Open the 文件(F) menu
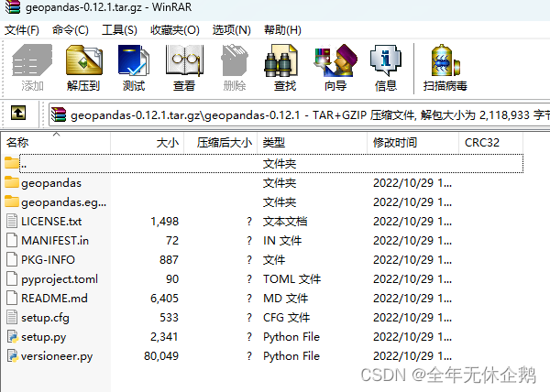This screenshot has height=392, width=550. coord(22,30)
